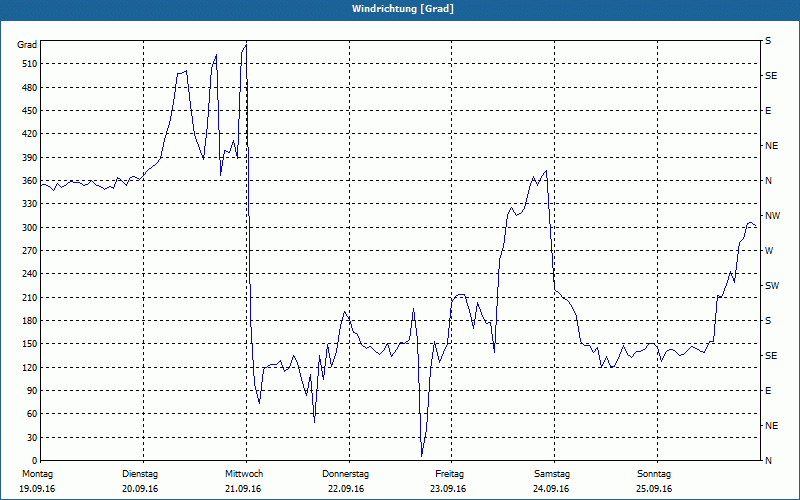Select the 0 y-axis value

point(35,461)
